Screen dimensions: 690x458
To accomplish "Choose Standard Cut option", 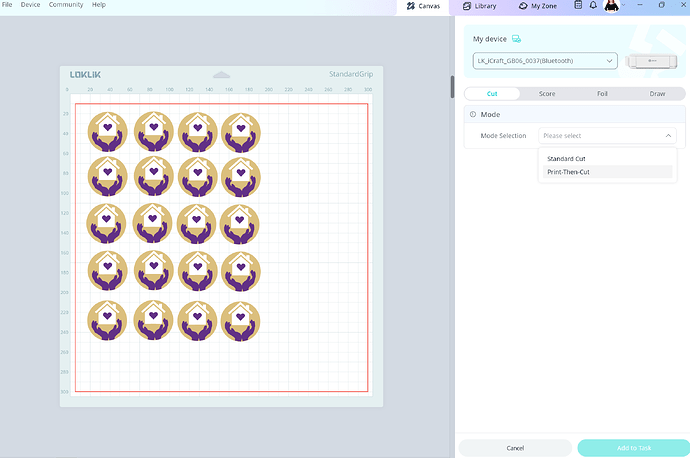I will [x=607, y=159].
